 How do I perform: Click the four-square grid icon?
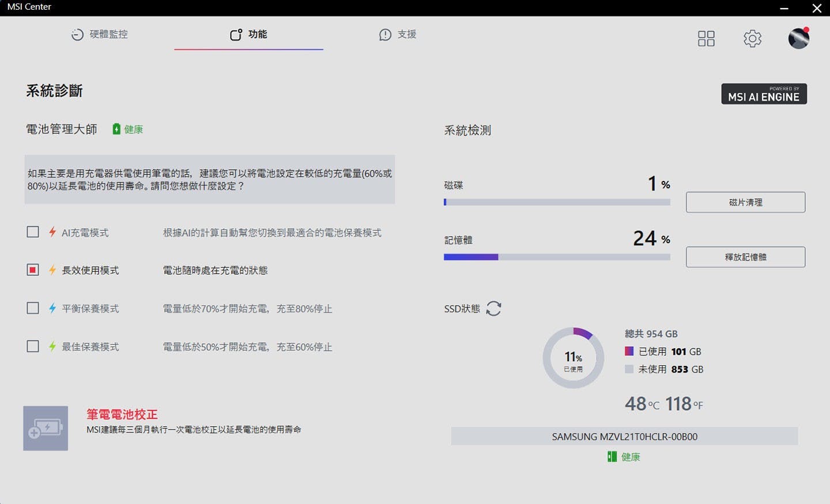(706, 39)
